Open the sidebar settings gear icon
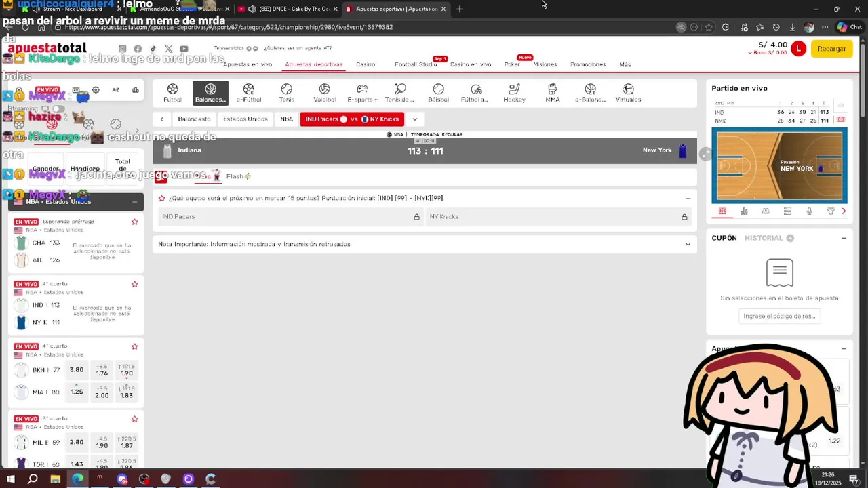The image size is (868, 488). pyautogui.click(x=96, y=90)
